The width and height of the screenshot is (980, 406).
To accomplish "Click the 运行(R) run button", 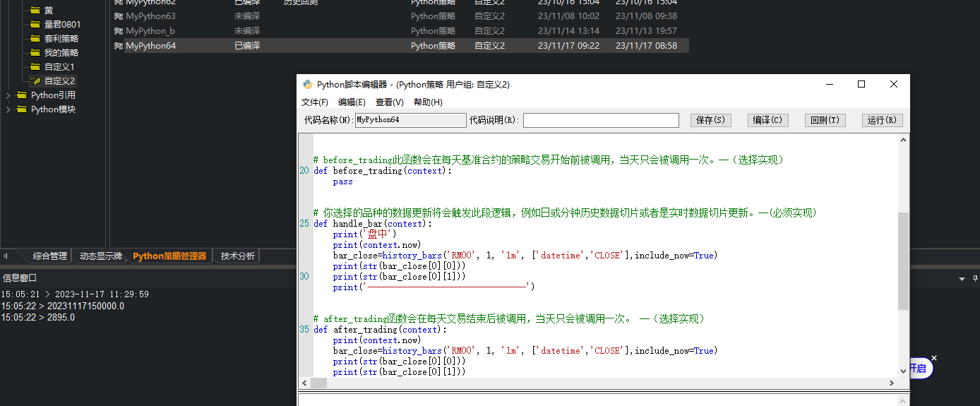I will click(882, 121).
